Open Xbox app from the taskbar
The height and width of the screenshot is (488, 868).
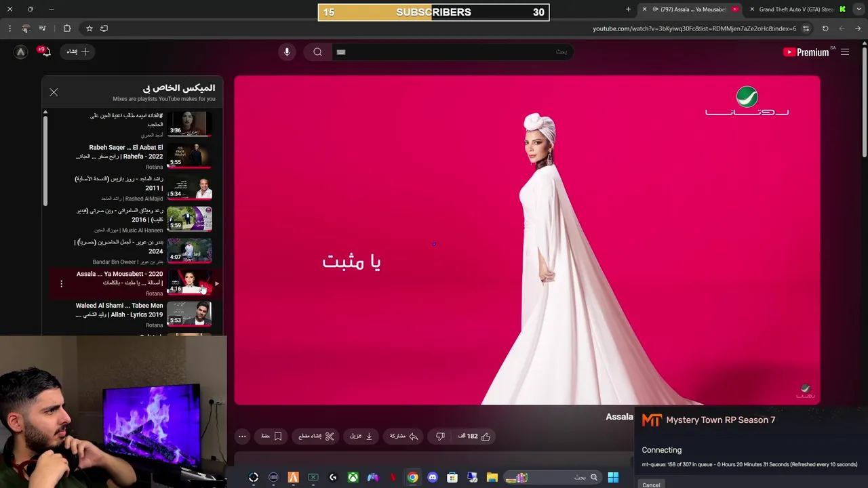click(x=353, y=478)
